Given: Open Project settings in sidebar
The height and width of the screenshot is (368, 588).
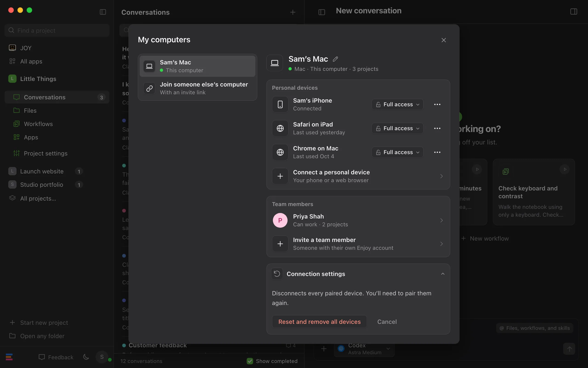Looking at the screenshot, I should tap(57, 153).
